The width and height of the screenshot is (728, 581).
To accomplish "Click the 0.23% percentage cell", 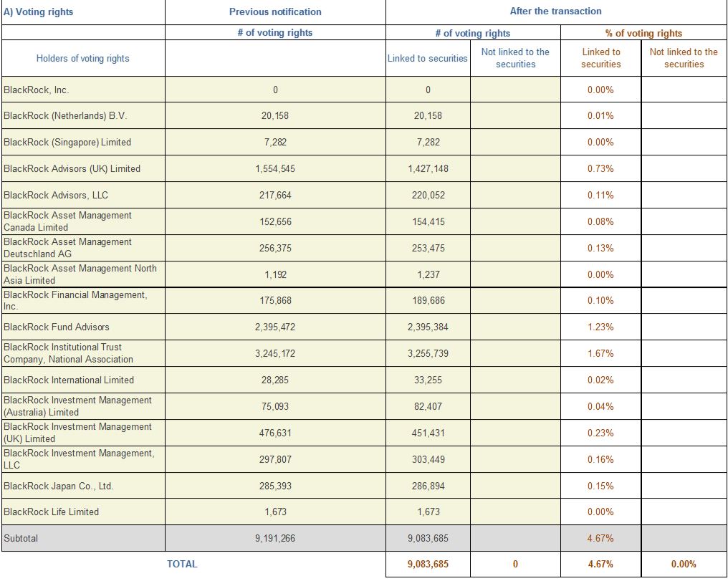I will (x=600, y=433).
